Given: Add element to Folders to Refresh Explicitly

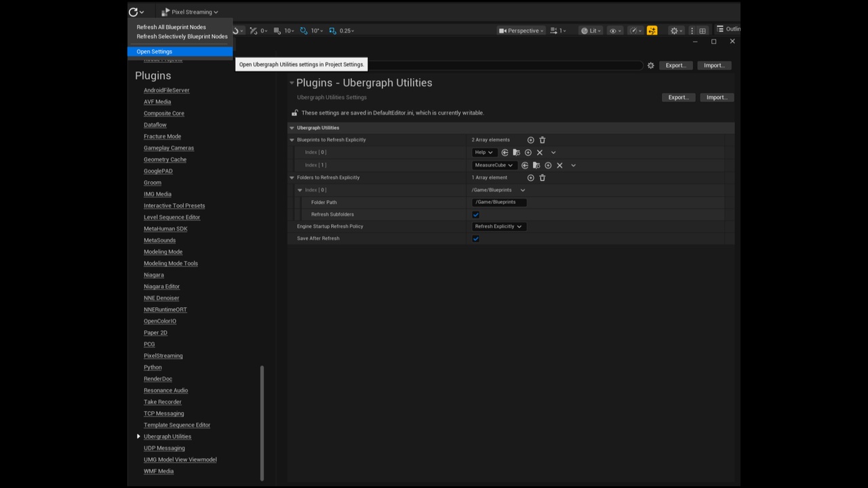Looking at the screenshot, I should (x=530, y=178).
